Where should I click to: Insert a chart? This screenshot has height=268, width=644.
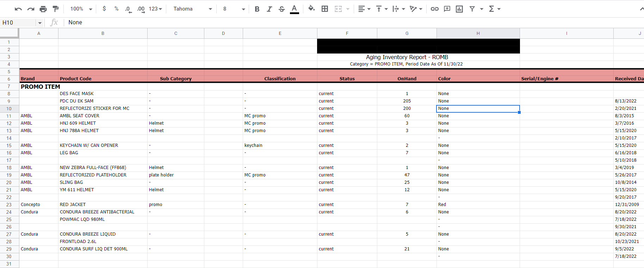pyautogui.click(x=459, y=9)
